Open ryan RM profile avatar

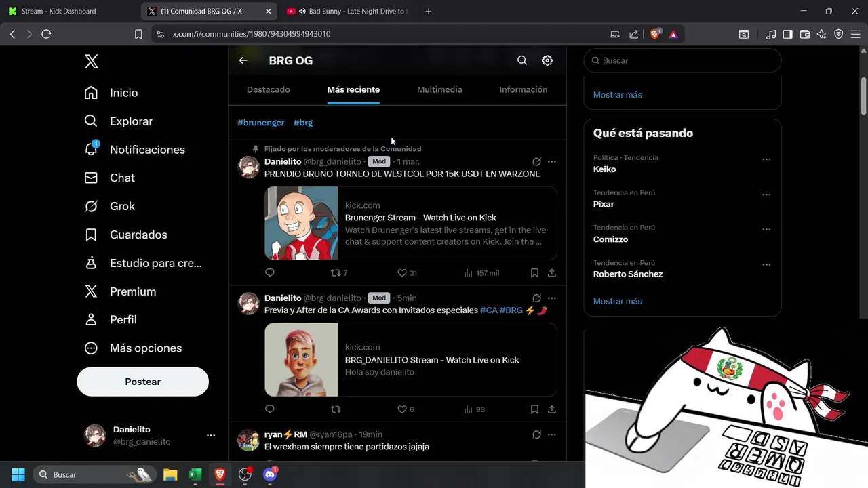pos(249,440)
